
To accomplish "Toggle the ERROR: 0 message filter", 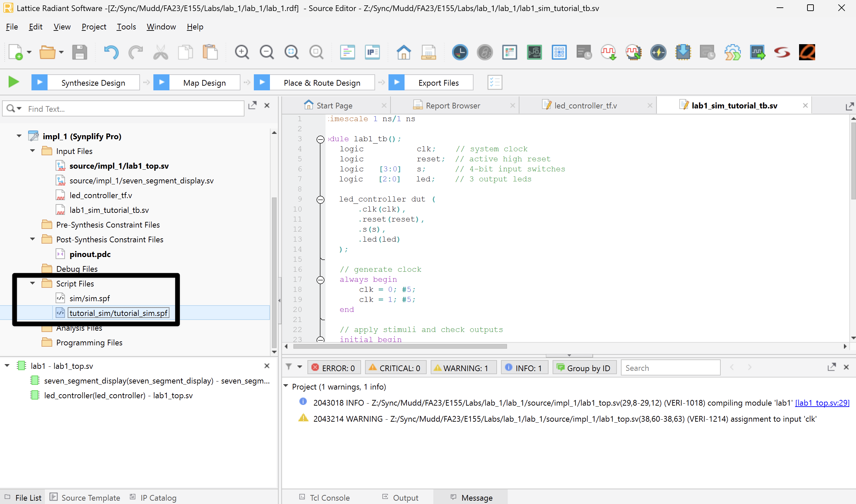I will (x=334, y=368).
